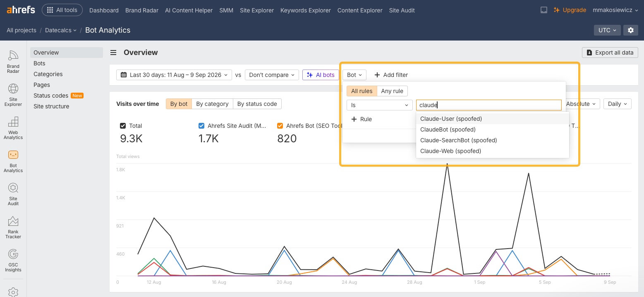Open SMM in top navigation
The image size is (644, 297).
click(226, 10)
